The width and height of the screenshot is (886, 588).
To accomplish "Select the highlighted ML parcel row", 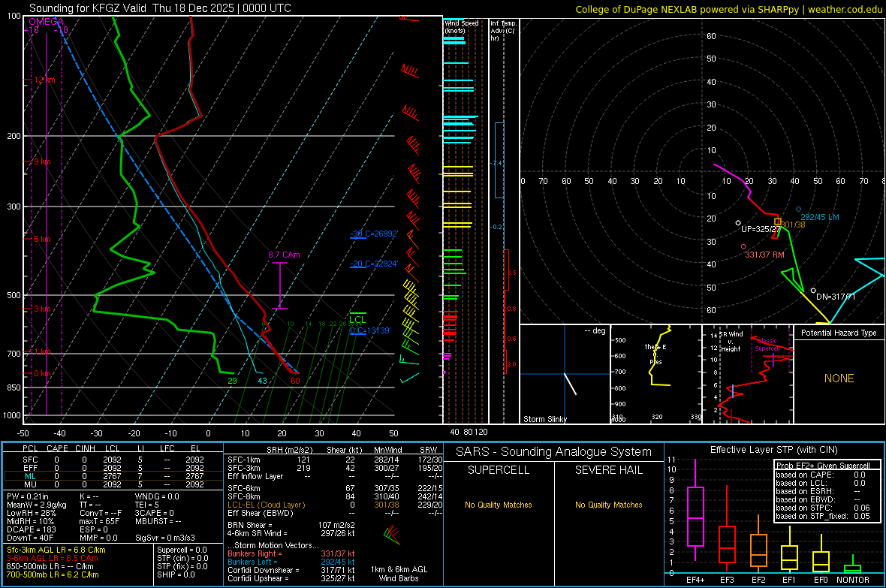I will coord(113,476).
